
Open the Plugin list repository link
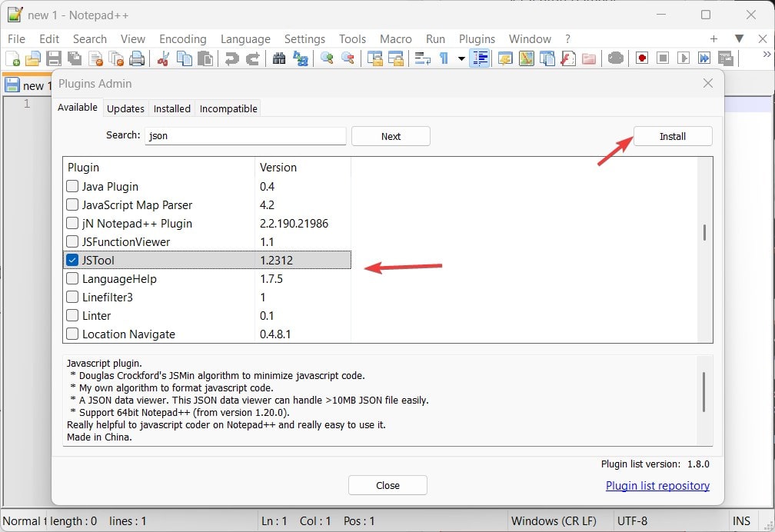[x=657, y=486]
